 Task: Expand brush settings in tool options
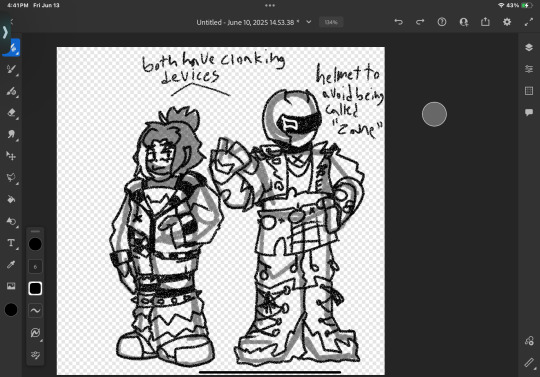tap(35, 355)
